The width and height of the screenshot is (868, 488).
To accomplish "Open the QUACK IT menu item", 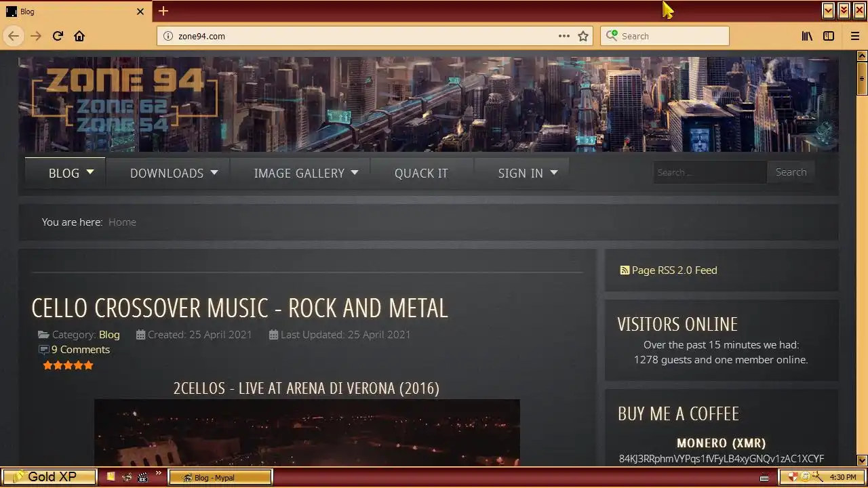I will (421, 174).
